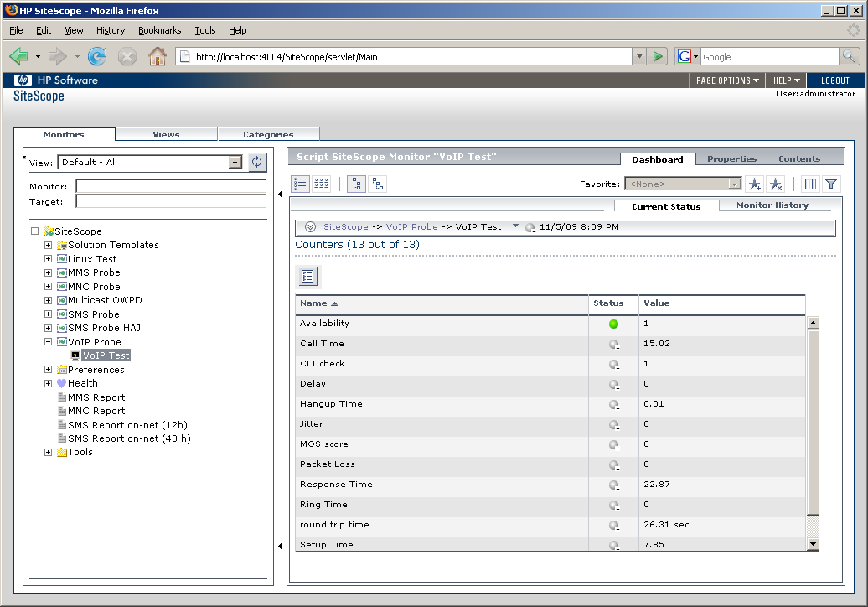Collapse the VoIP Probe group
Viewport: 868px width, 607px height.
click(x=48, y=342)
